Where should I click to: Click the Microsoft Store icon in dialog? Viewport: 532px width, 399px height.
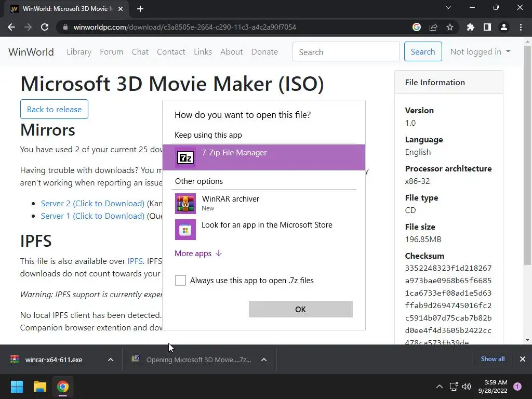point(185,230)
